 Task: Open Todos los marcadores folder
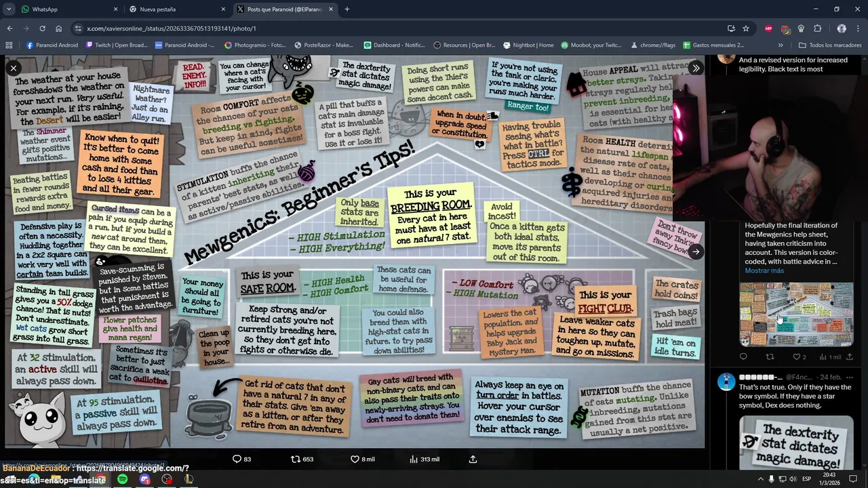(830, 45)
